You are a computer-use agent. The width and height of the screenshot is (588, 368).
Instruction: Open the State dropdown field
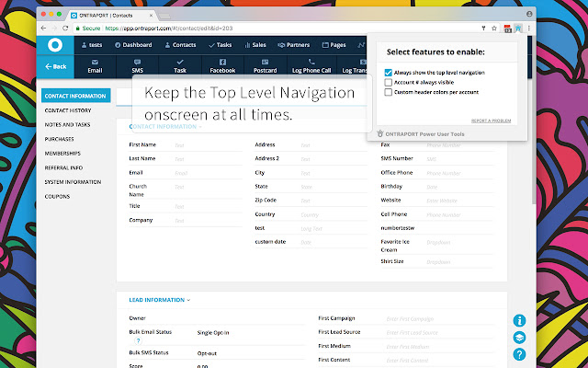[x=334, y=187]
